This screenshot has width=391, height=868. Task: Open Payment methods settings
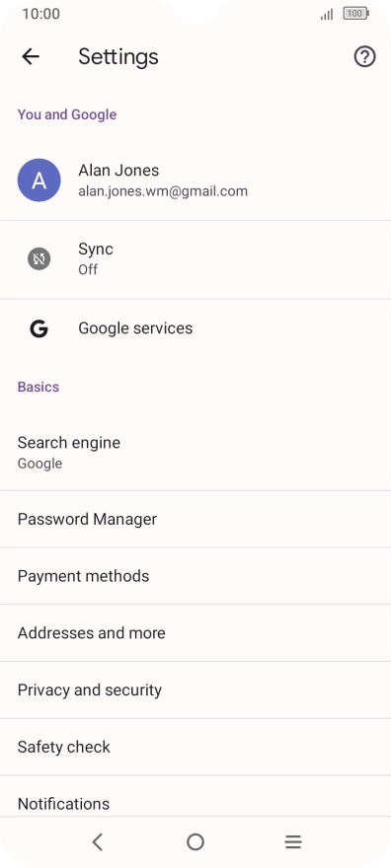(x=195, y=576)
